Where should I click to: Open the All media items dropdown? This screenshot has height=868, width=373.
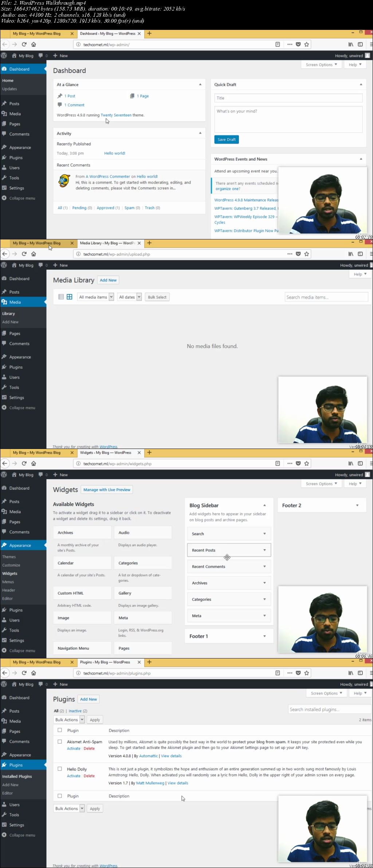[95, 297]
